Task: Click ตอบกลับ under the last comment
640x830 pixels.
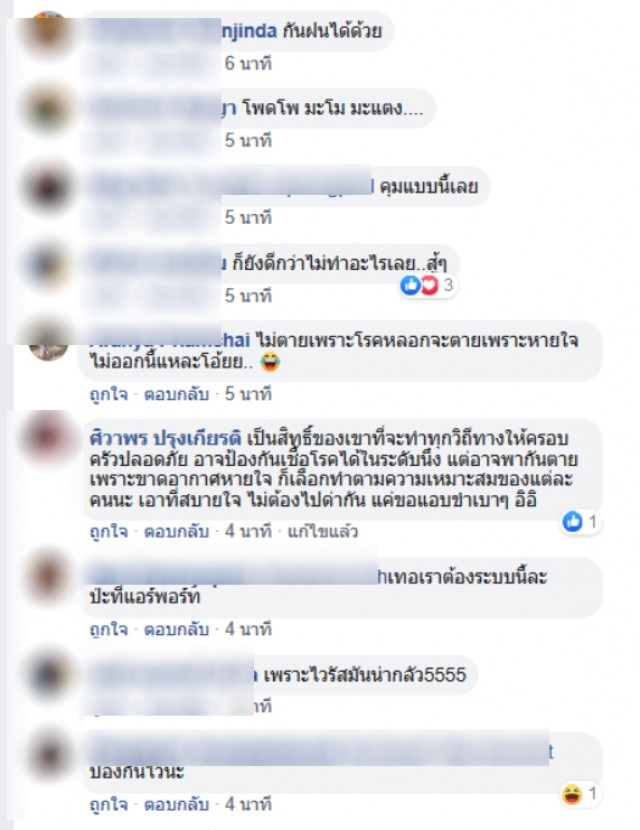Action: click(x=176, y=804)
